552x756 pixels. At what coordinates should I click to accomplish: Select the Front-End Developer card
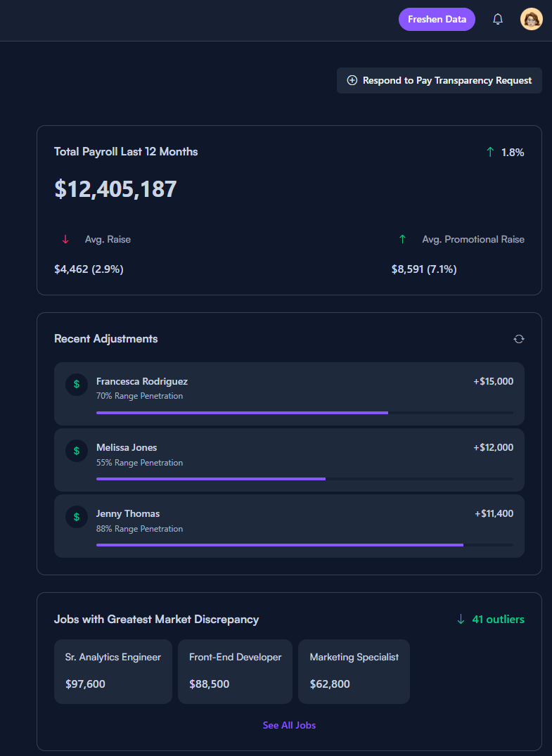[235, 671]
